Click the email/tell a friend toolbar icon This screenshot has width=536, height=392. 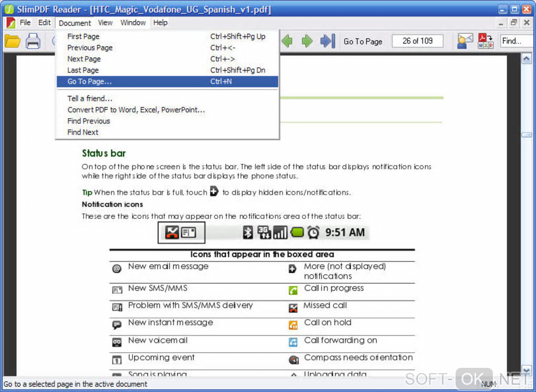[465, 42]
